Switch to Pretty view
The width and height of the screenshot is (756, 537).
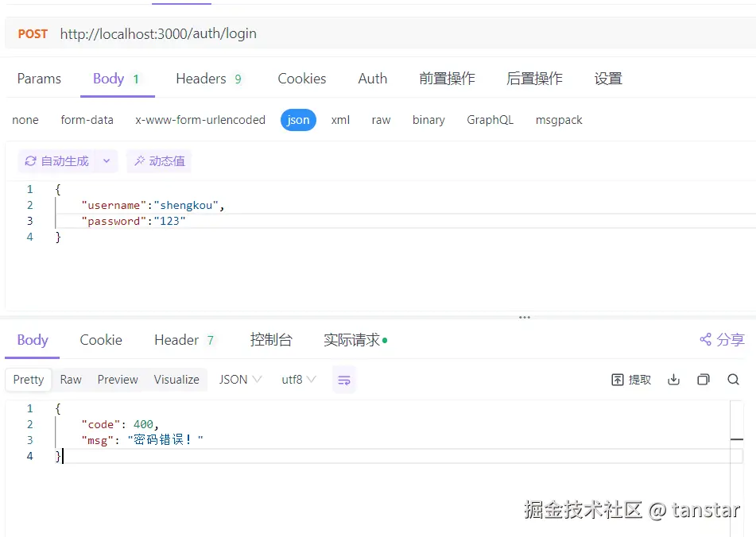click(29, 380)
